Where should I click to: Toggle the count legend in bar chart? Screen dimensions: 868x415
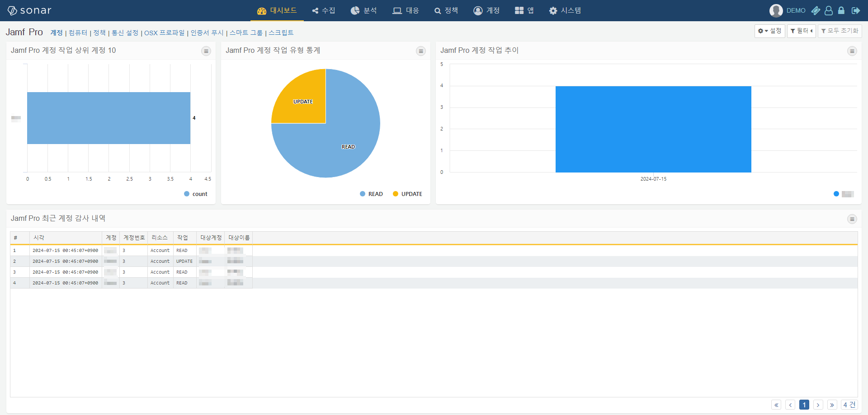[x=196, y=194]
